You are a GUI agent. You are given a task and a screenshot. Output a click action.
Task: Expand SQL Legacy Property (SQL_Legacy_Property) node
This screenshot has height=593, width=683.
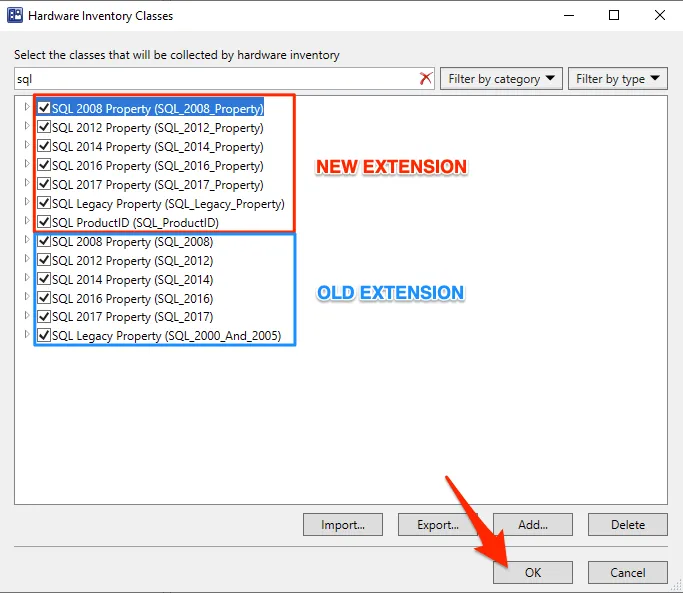click(x=27, y=202)
